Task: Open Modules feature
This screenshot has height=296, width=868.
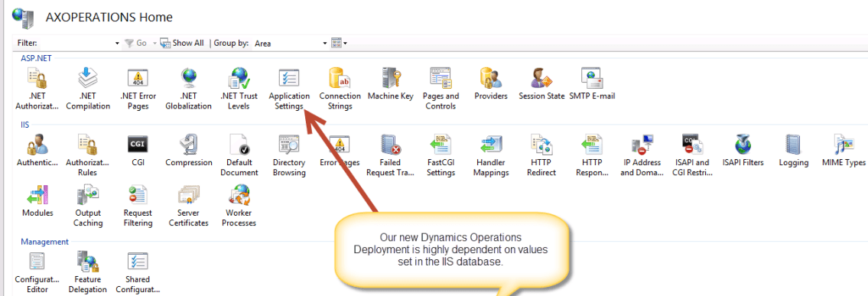Action: pos(37,201)
